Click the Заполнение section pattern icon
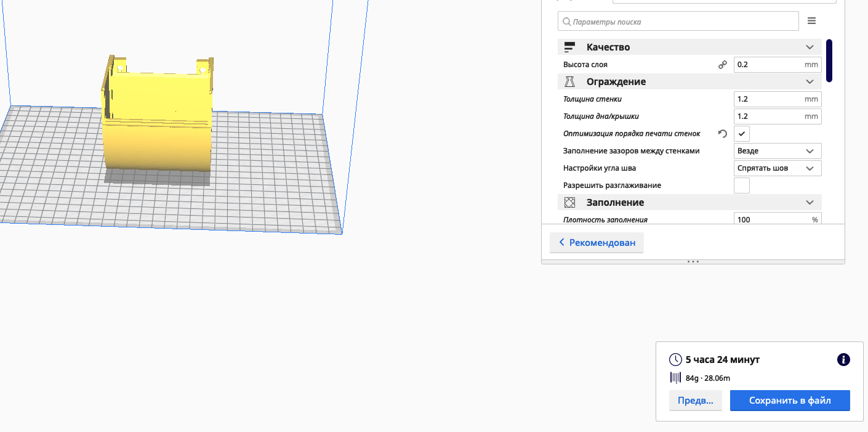This screenshot has width=868, height=432. 569,203
